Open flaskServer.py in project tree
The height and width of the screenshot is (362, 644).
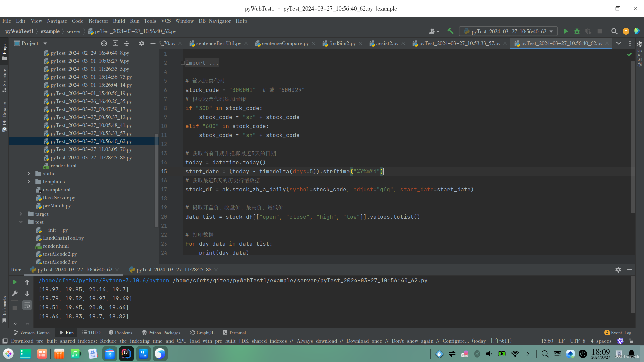(59, 198)
